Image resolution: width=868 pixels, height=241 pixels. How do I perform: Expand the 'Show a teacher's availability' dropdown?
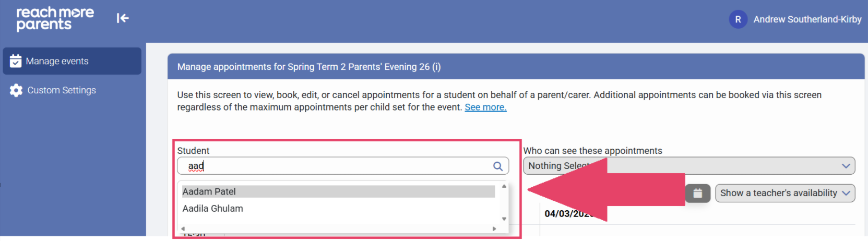[x=785, y=193]
